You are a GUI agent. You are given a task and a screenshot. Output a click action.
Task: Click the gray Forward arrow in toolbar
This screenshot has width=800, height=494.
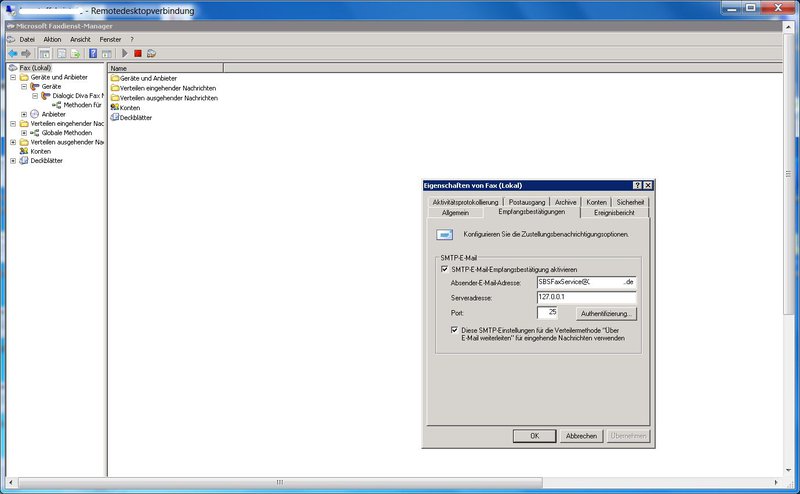(26, 54)
